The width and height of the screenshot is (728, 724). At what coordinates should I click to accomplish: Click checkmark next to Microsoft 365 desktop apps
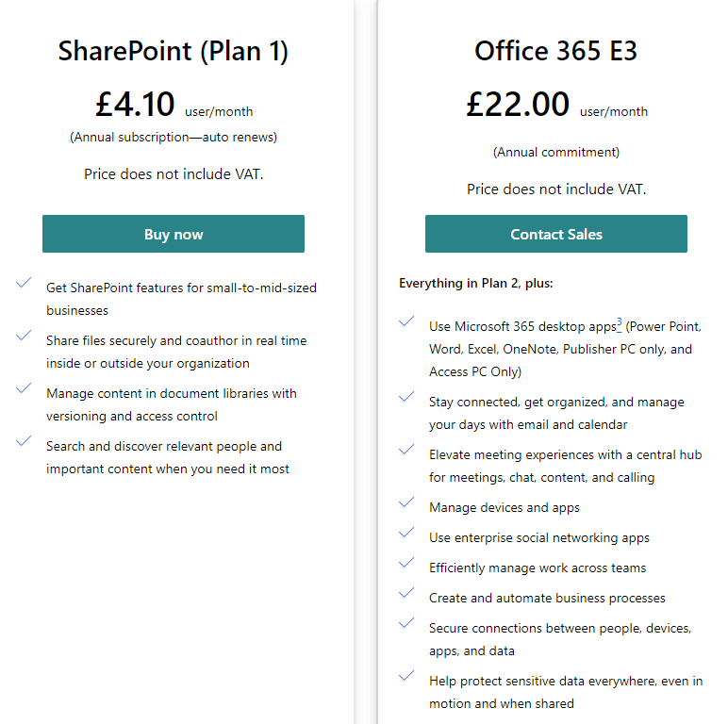coord(407,321)
